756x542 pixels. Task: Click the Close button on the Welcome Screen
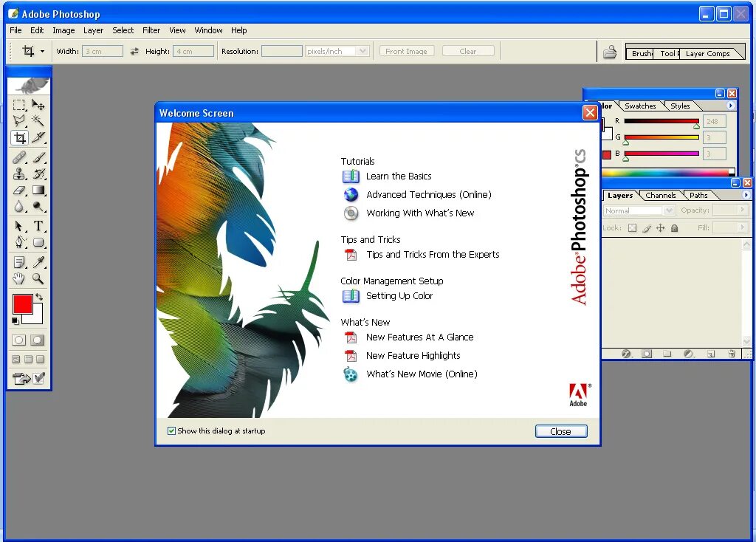[560, 431]
